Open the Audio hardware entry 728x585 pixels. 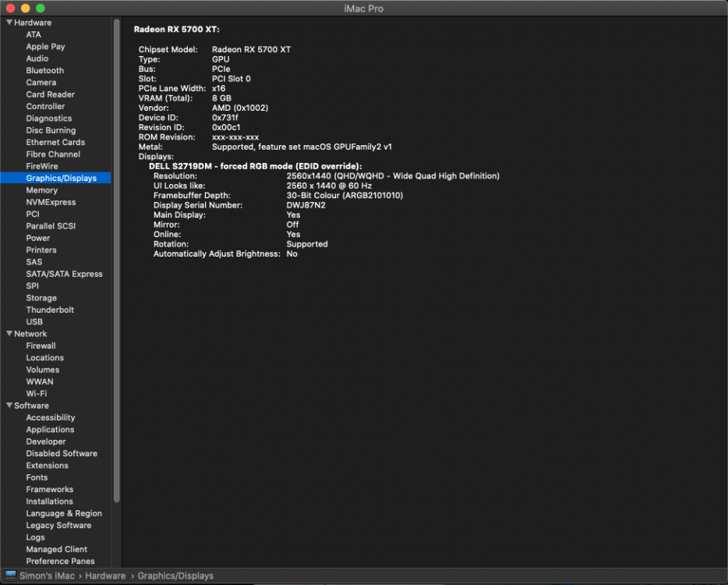[x=37, y=58]
